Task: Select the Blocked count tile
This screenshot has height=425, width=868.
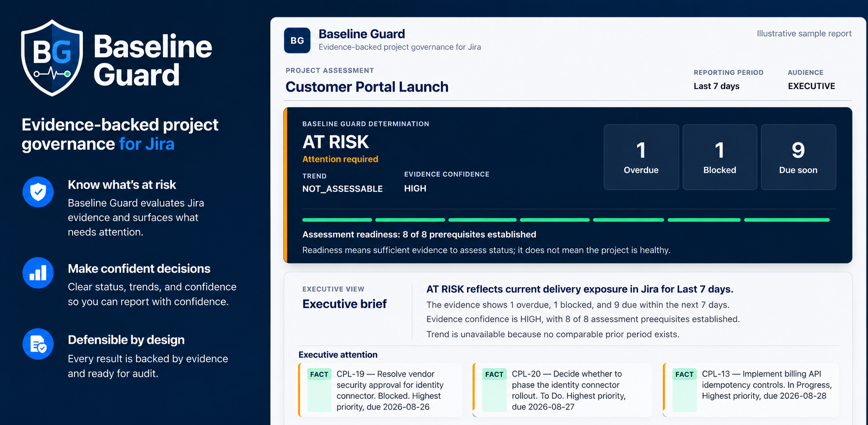Action: (x=720, y=157)
